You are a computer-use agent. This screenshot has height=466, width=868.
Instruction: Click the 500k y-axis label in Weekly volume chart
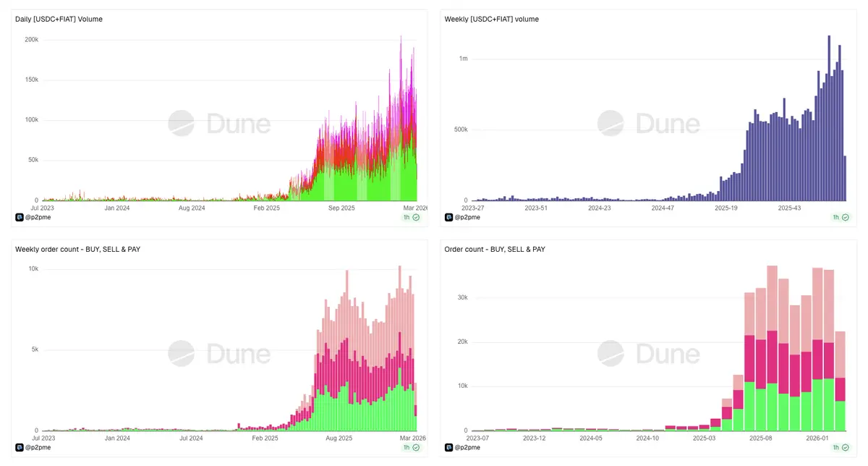pos(460,130)
